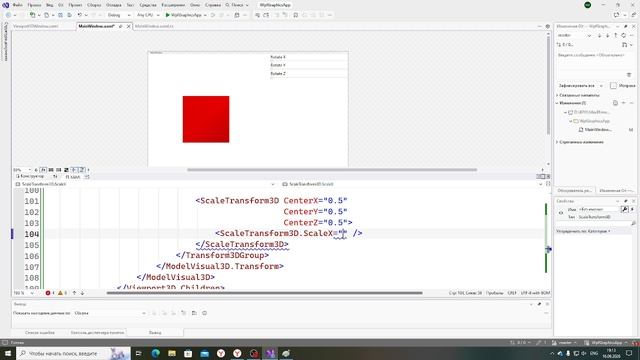
Task: Select MainWindow file in changes tree
Action: tap(598, 130)
